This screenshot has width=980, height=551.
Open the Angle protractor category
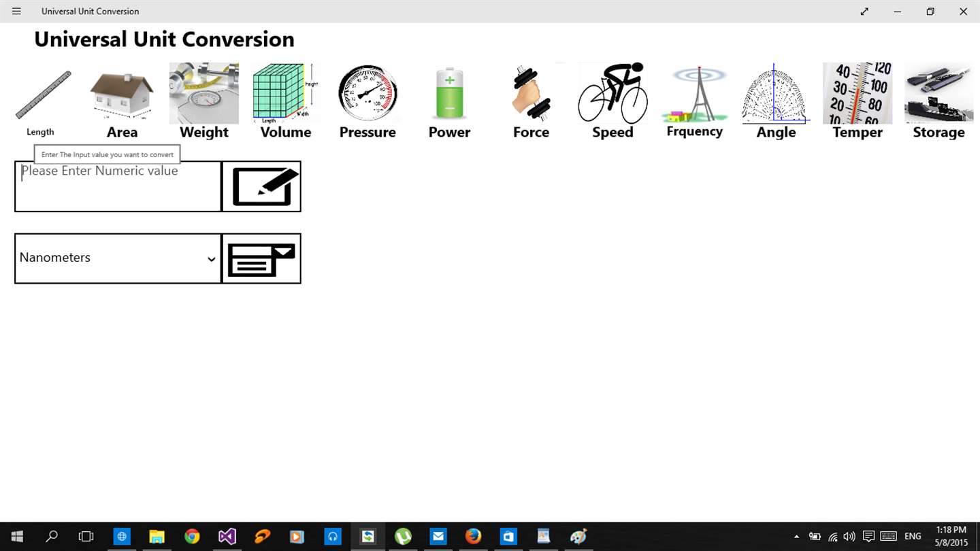pyautogui.click(x=776, y=93)
